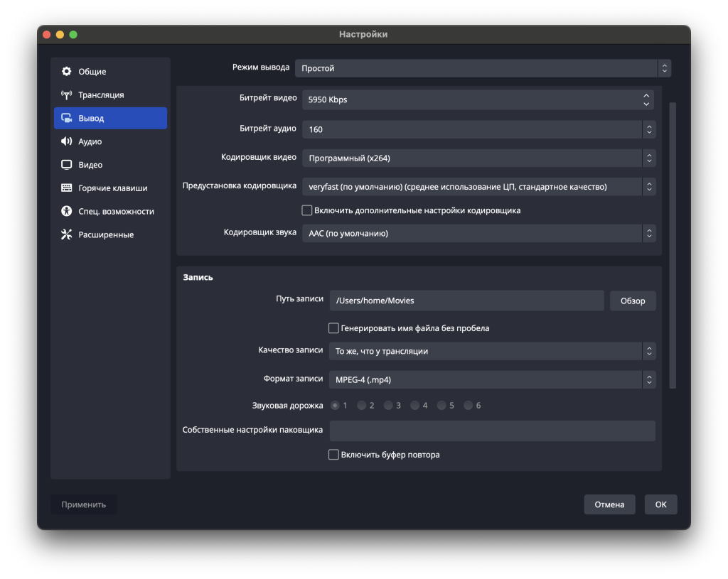The image size is (728, 579).
Task: Click the Вывод output icon in sidebar
Action: pyautogui.click(x=66, y=118)
